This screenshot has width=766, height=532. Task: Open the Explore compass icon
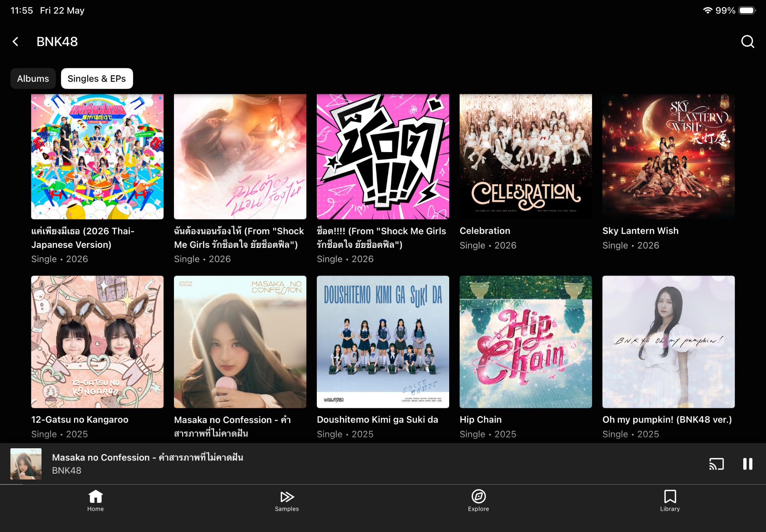pyautogui.click(x=478, y=496)
